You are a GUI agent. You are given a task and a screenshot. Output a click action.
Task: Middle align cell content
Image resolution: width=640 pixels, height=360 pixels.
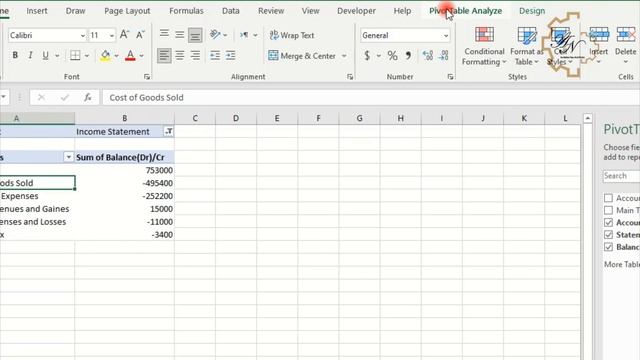pos(180,34)
